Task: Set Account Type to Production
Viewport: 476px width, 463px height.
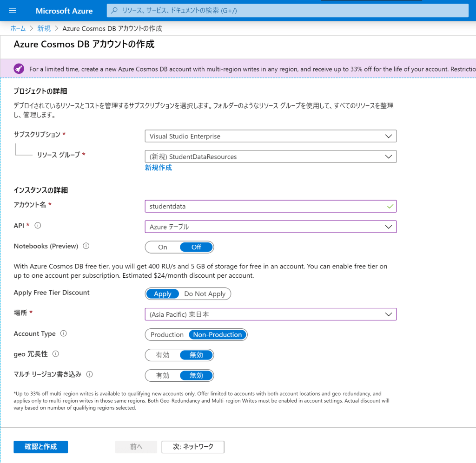Action: click(x=167, y=335)
